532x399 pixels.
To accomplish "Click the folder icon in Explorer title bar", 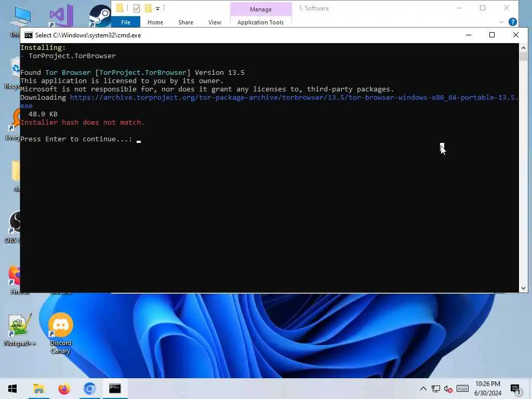I will [x=120, y=8].
